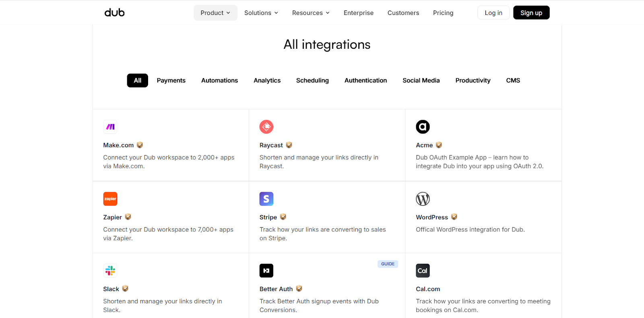The height and width of the screenshot is (318, 644).
Task: Show Analytics integrations
Action: pyautogui.click(x=267, y=81)
